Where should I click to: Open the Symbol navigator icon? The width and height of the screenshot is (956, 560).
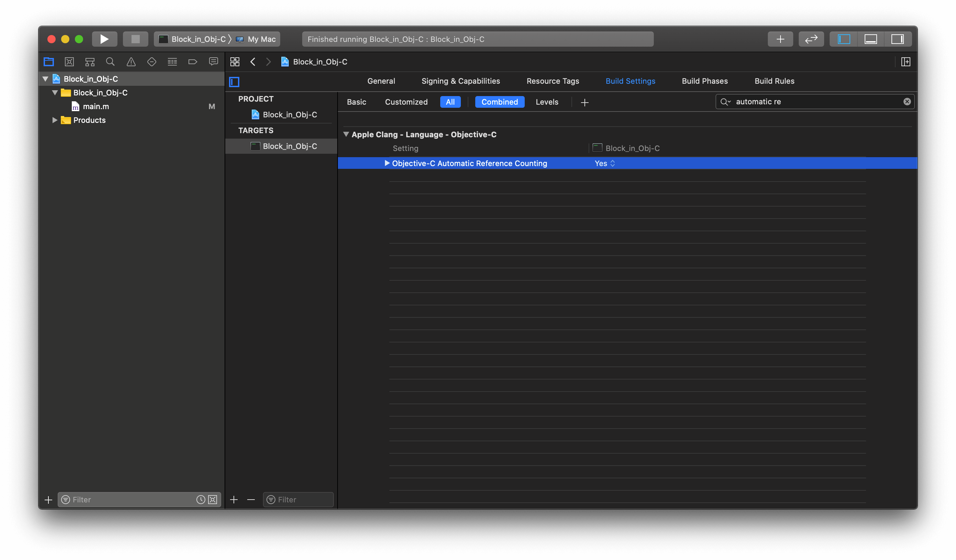[90, 62]
